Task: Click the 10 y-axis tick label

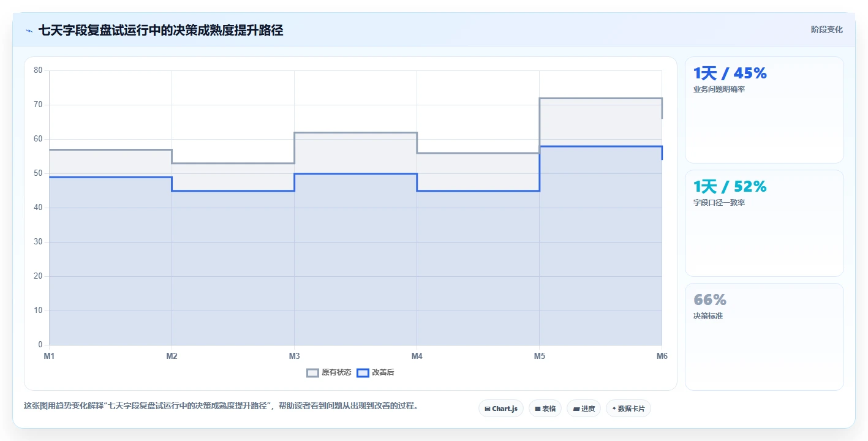Action: 38,311
